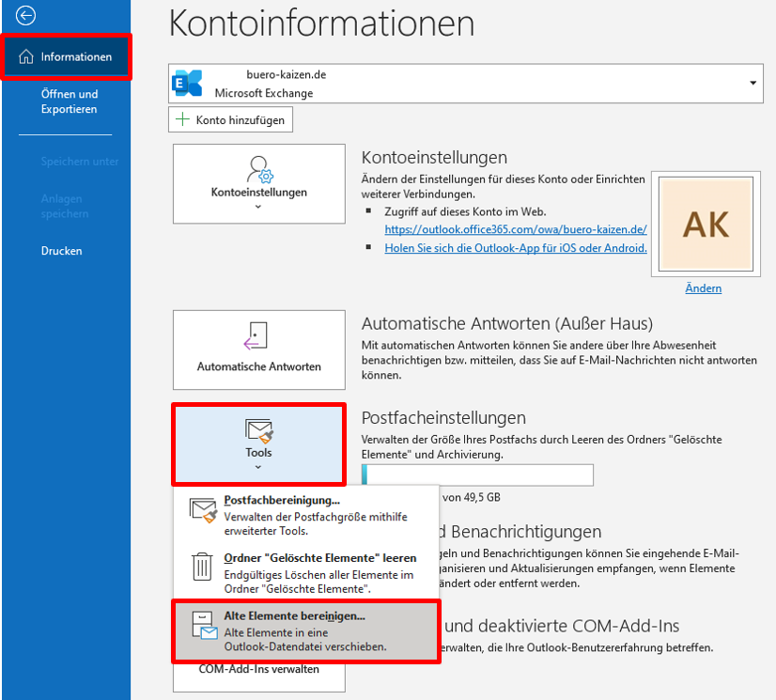The width and height of the screenshot is (776, 700).
Task: Click the Postfachbereinigung envelope broom menu icon
Action: [203, 511]
